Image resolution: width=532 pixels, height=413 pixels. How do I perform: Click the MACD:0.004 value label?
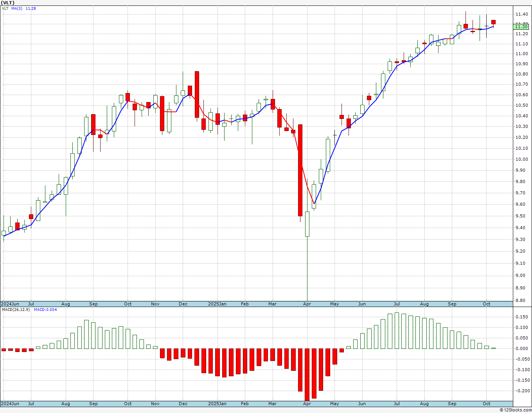tap(45, 310)
